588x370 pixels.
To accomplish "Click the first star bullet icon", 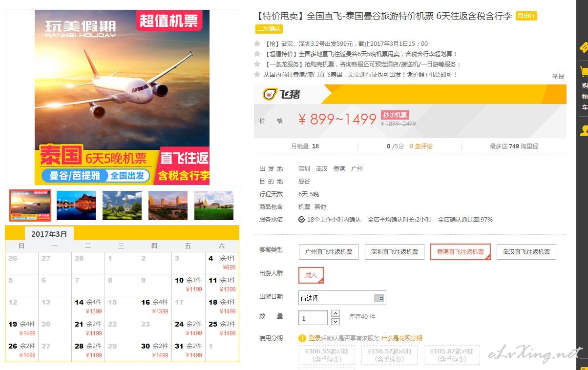I will pos(257,43).
